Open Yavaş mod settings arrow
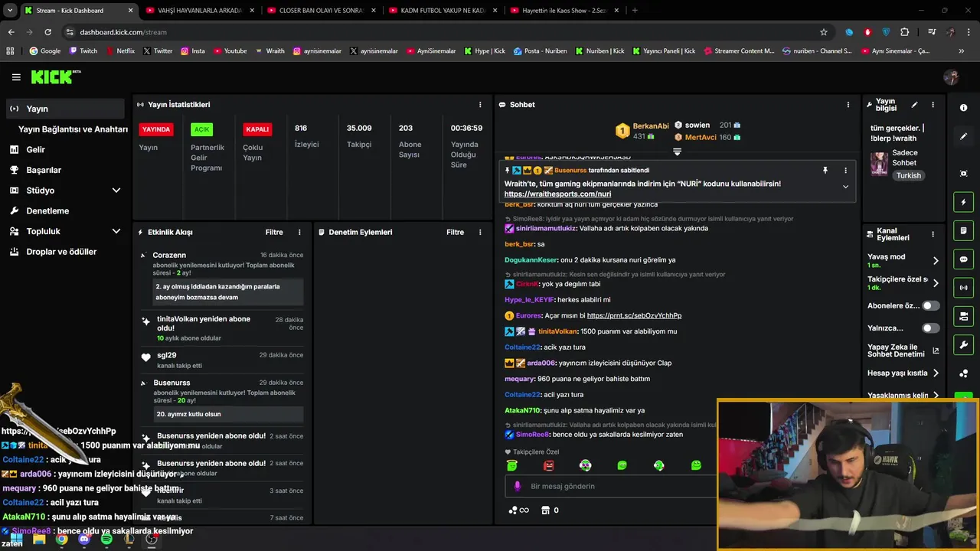The width and height of the screenshot is (980, 551). [x=935, y=261]
